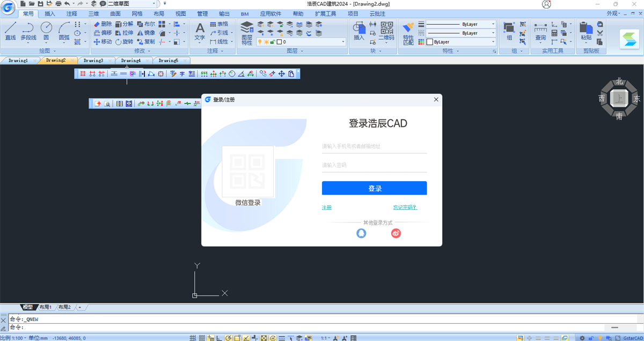Click the 粘贴 (Paste) clipboard icon
The width and height of the screenshot is (644, 341).
tap(587, 31)
